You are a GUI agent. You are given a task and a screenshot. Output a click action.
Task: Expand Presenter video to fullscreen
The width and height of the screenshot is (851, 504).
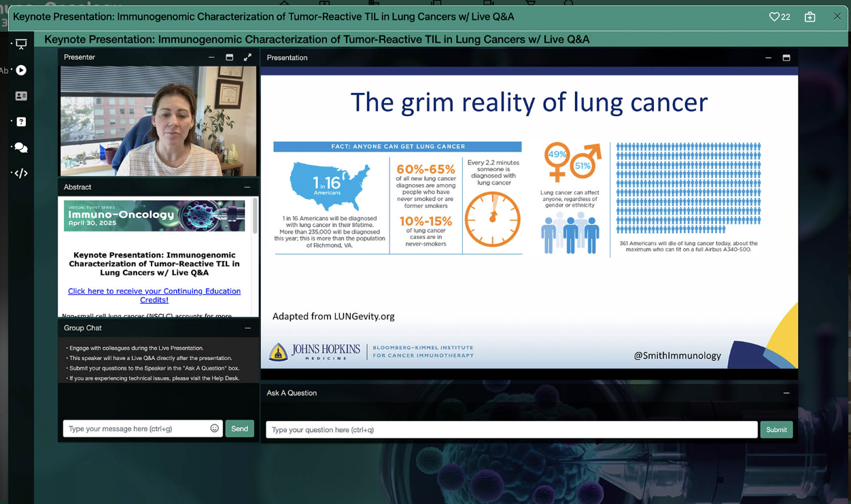[247, 57]
